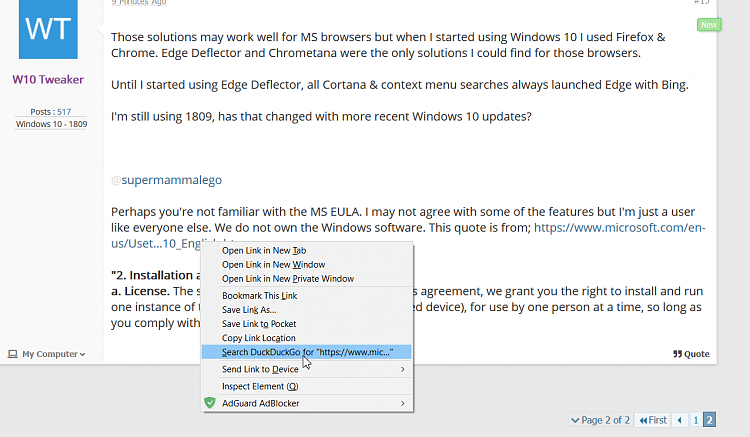Open Link in New Tab menu entry
The image size is (750, 437).
(307, 251)
